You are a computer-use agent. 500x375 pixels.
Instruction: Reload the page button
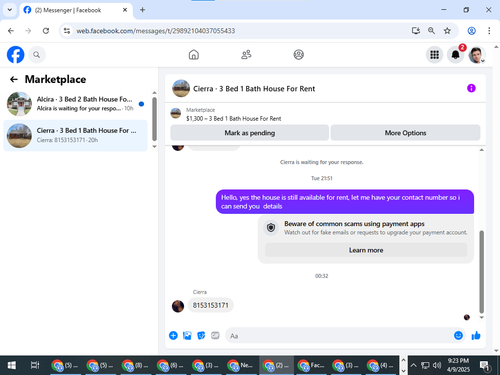(x=46, y=31)
